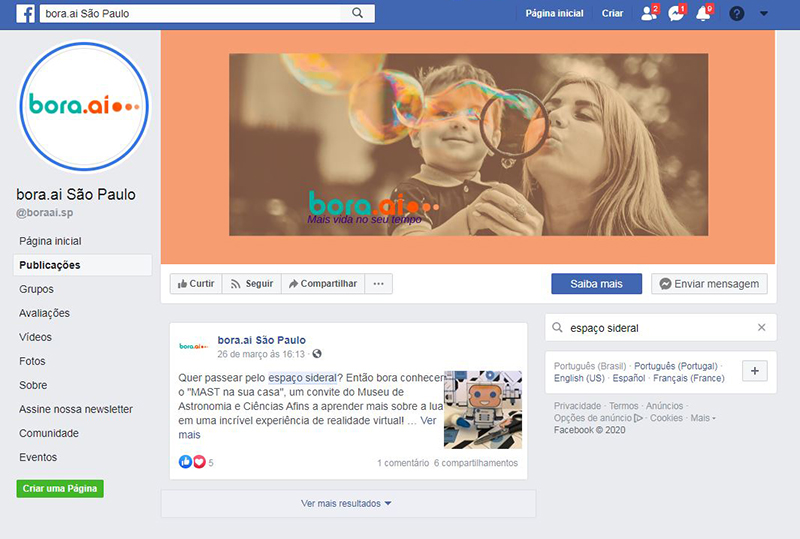The height and width of the screenshot is (539, 800).
Task: Open the three-dots more options button
Action: pyautogui.click(x=379, y=284)
